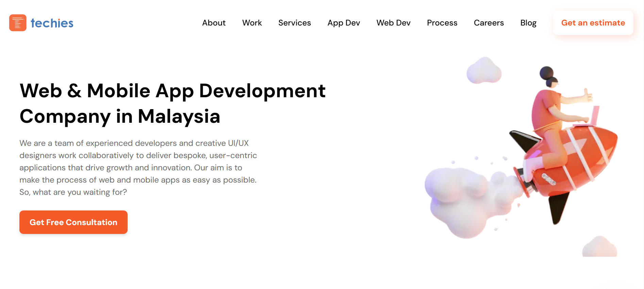Screen dimensions: 644x289
Task: Open the Services navigation item
Action: point(294,23)
